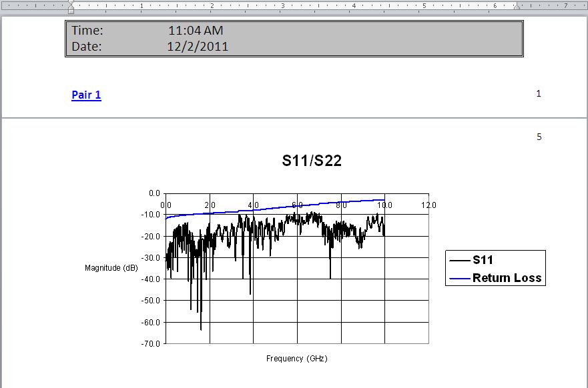Screen dimensions: 588x388
Task: Click the -70.0 axis value
Action: pos(150,343)
